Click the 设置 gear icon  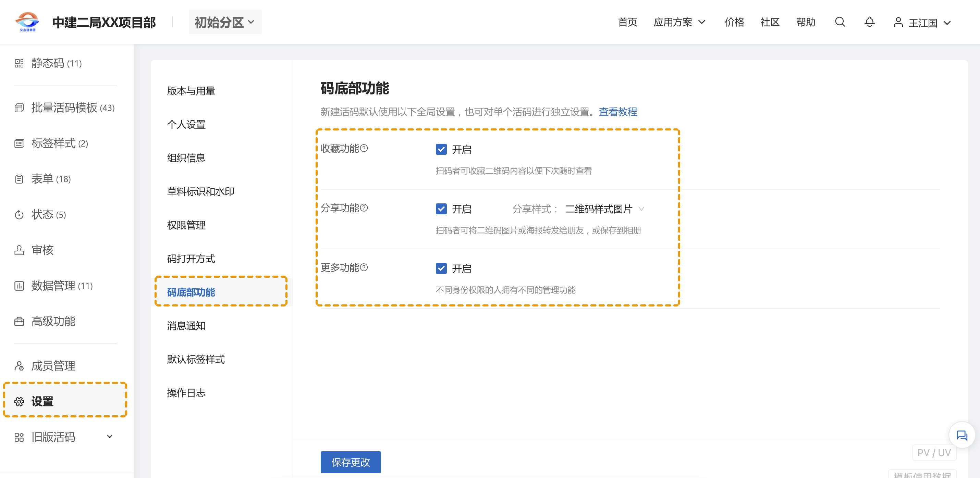point(19,402)
